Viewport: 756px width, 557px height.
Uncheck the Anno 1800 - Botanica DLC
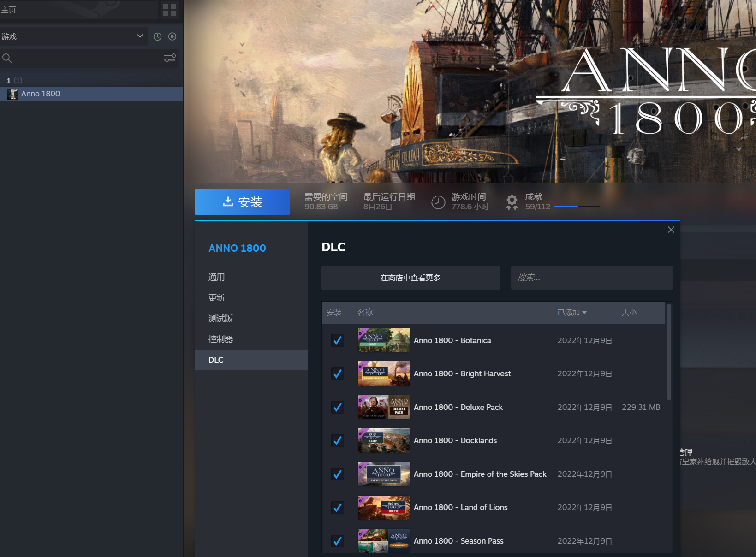coord(338,340)
